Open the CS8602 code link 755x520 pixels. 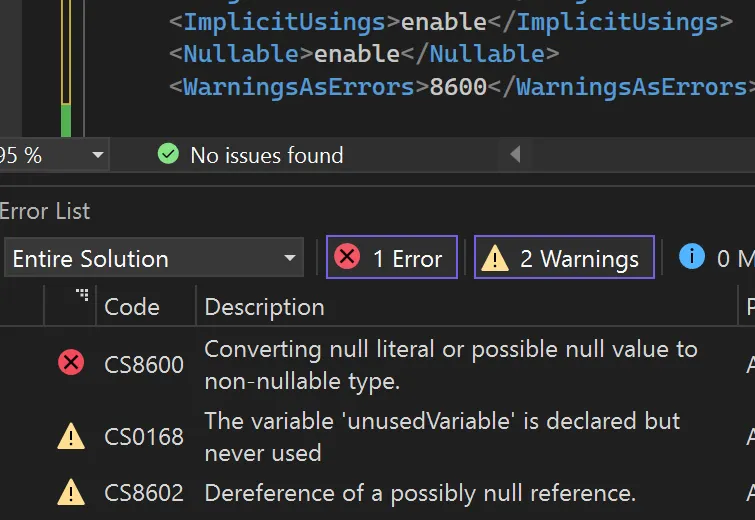[143, 493]
